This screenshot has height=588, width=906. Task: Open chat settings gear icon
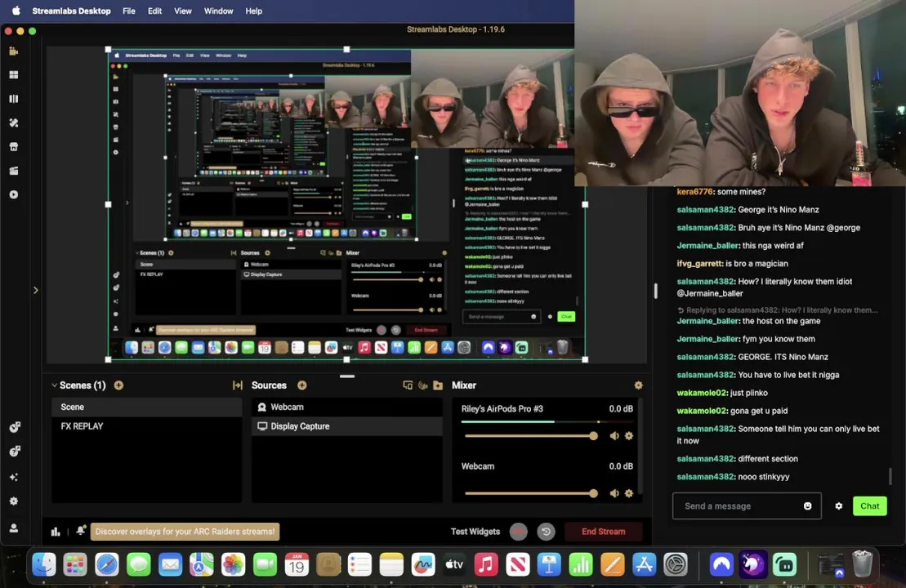coord(838,506)
